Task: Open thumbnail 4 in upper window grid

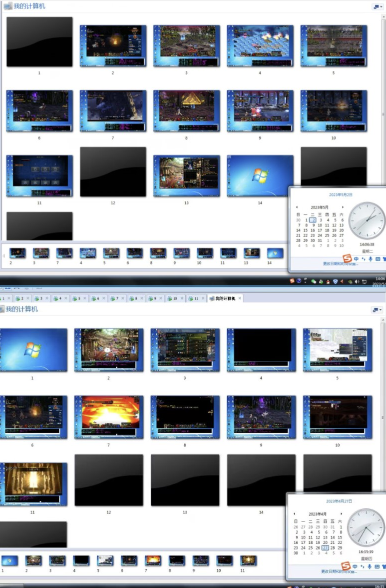Action: (260, 46)
